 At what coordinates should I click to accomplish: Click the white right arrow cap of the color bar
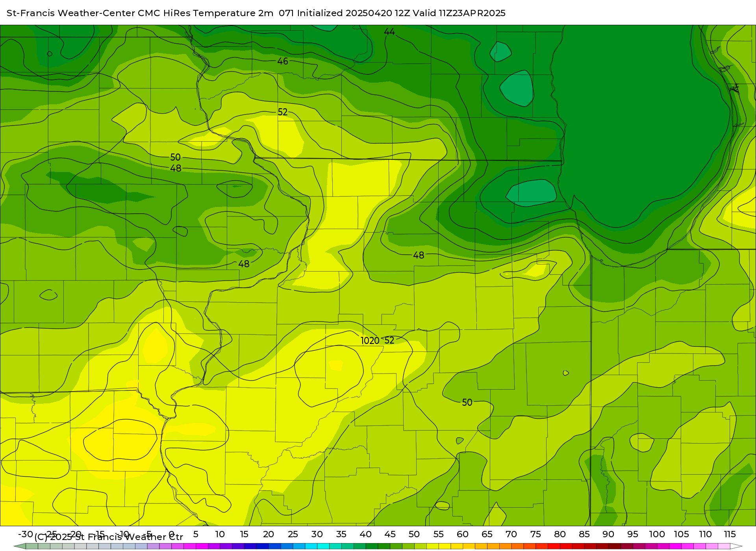click(x=736, y=546)
